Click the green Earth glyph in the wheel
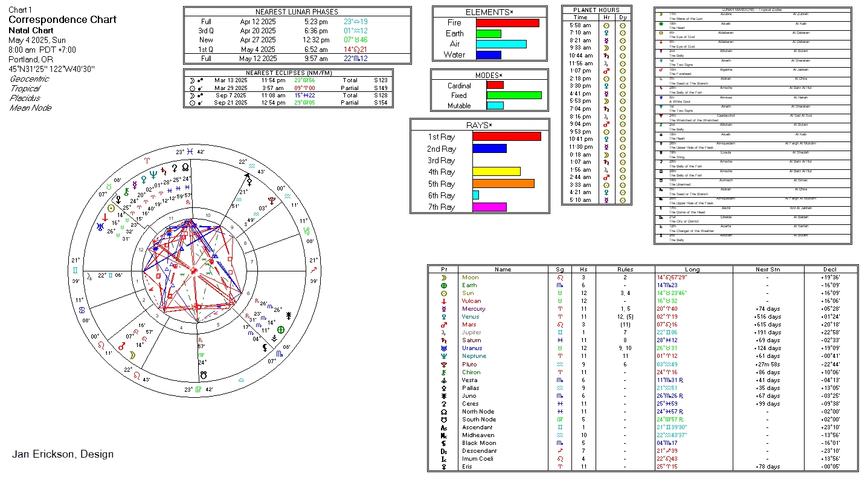Screen dimensions: 868x477 [x=280, y=330]
